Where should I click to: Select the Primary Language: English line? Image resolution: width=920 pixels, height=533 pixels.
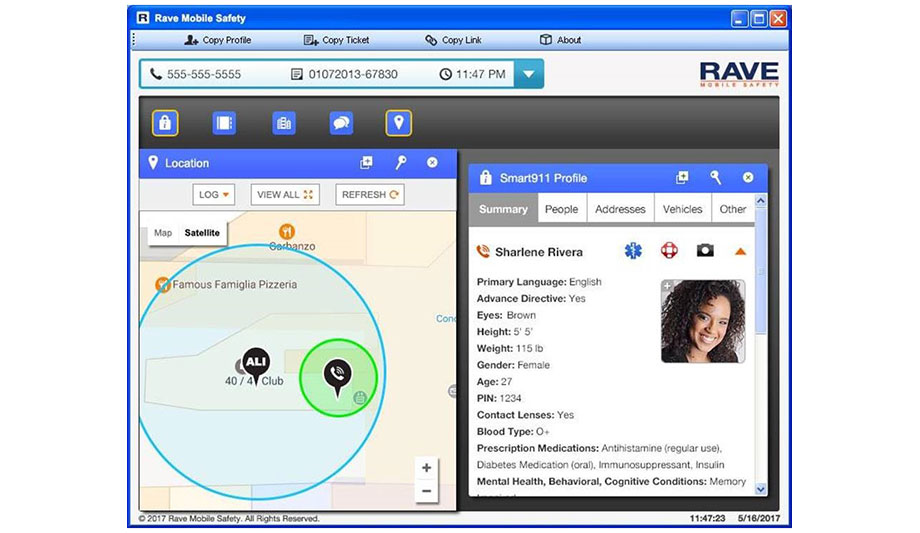click(x=539, y=282)
